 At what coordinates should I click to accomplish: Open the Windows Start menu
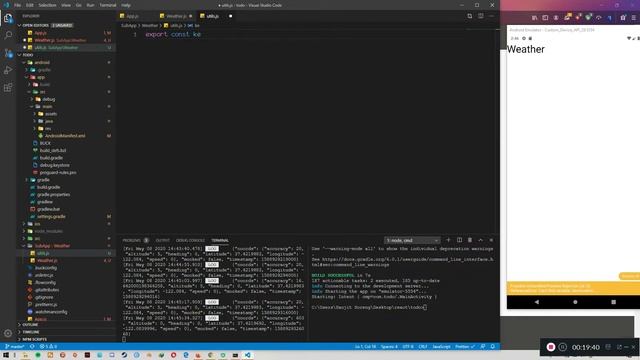click(x=6, y=355)
